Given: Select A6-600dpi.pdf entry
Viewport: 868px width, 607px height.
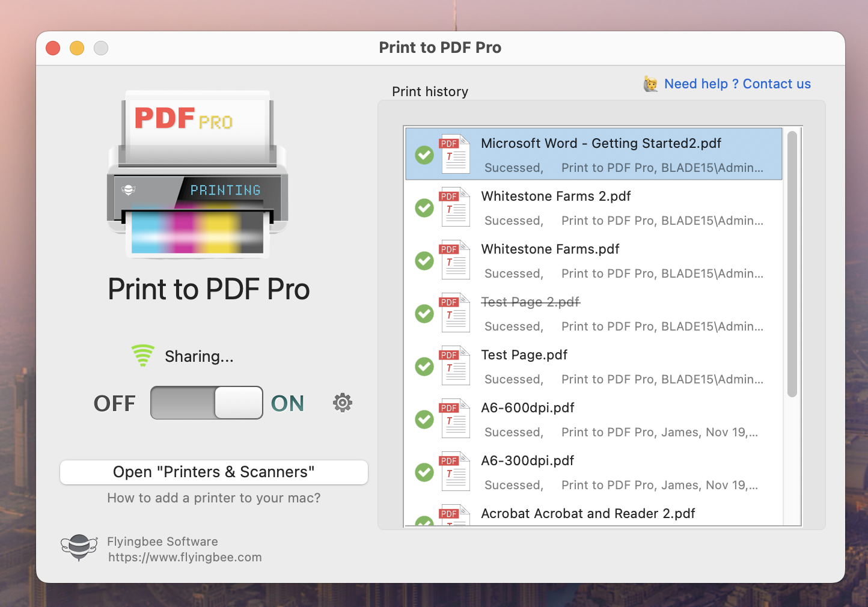Looking at the screenshot, I should 594,418.
